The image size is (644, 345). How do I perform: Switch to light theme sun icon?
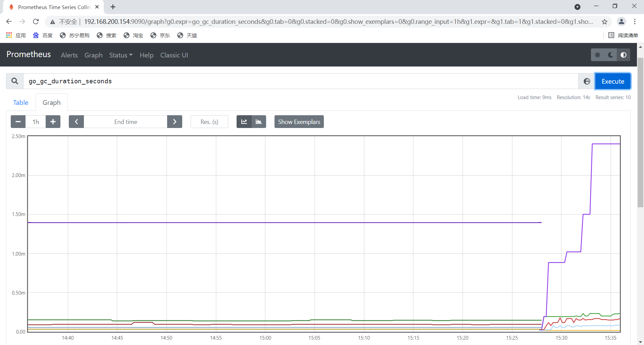597,55
